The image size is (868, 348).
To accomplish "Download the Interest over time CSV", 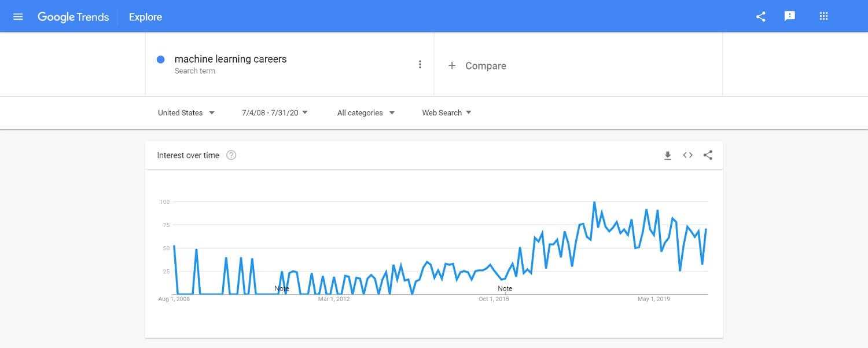I will [x=668, y=155].
